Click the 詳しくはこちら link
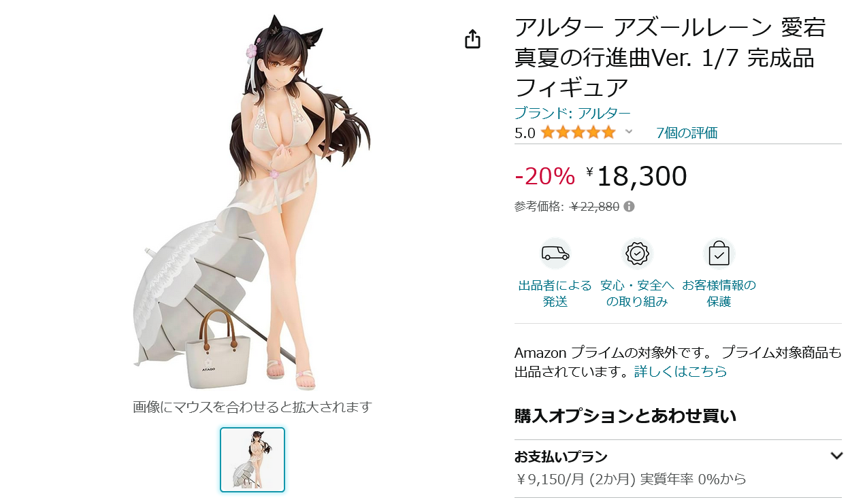Image resolution: width=865 pixels, height=504 pixels. coord(681,371)
